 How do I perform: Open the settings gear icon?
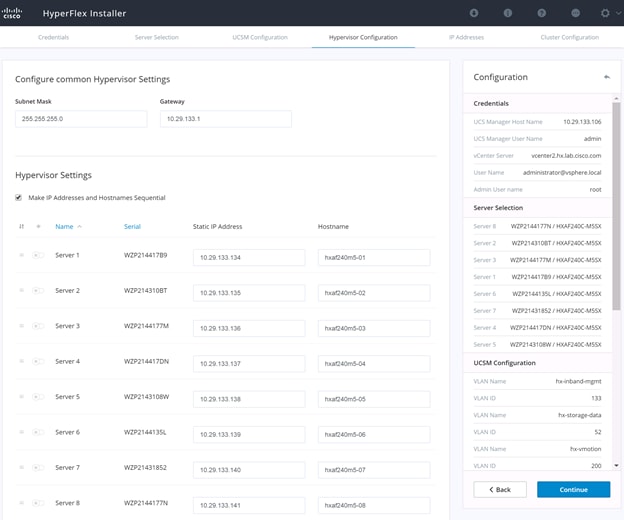click(605, 13)
